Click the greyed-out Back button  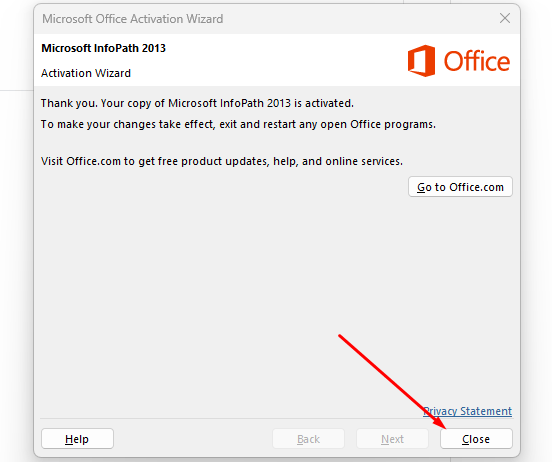coord(308,439)
